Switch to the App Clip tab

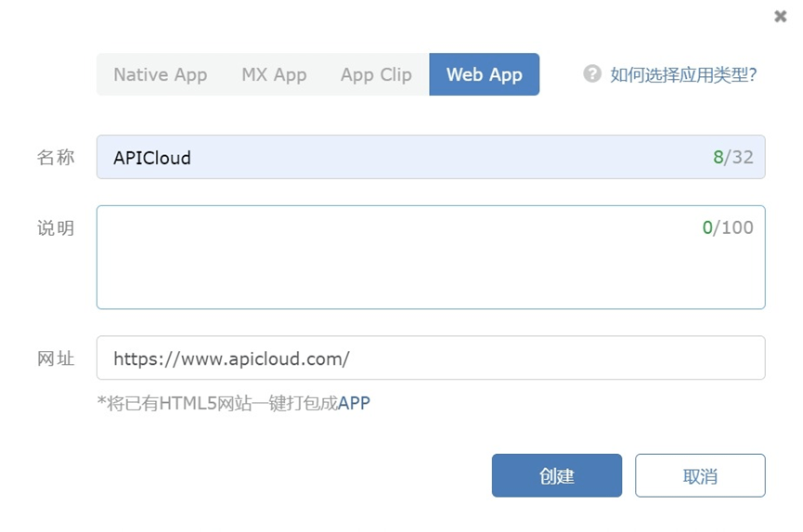(376, 74)
